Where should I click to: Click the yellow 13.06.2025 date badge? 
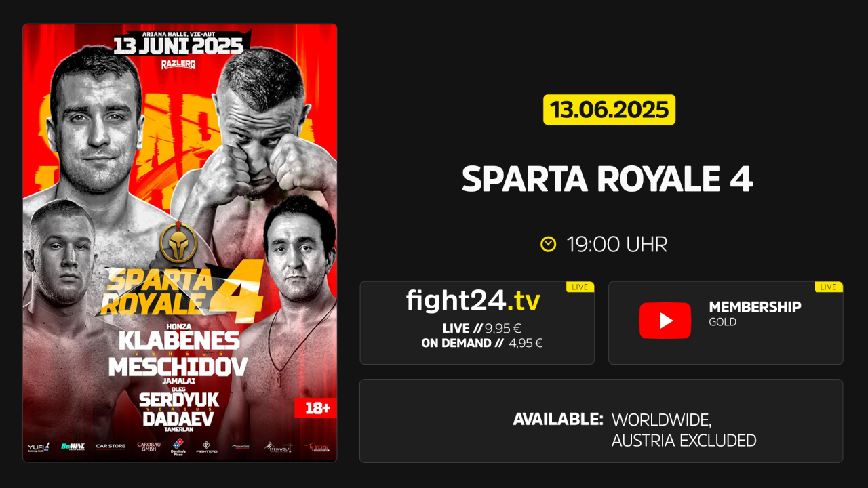click(609, 109)
